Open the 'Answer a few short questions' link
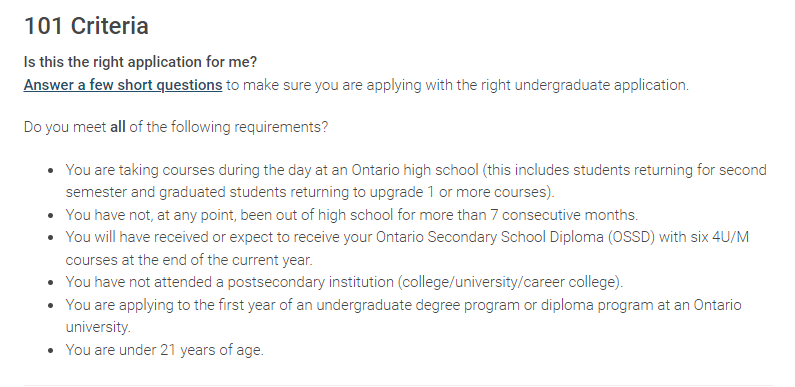795x387 pixels. pyautogui.click(x=123, y=85)
